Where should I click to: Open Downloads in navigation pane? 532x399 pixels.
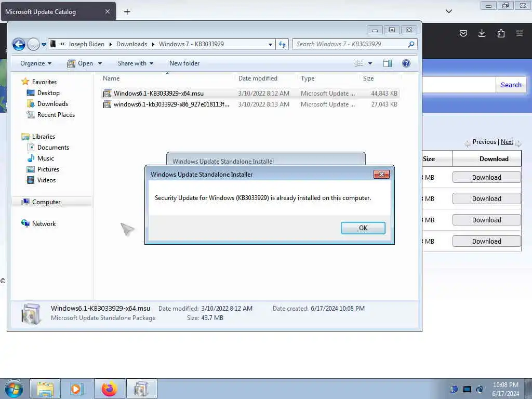tap(52, 104)
